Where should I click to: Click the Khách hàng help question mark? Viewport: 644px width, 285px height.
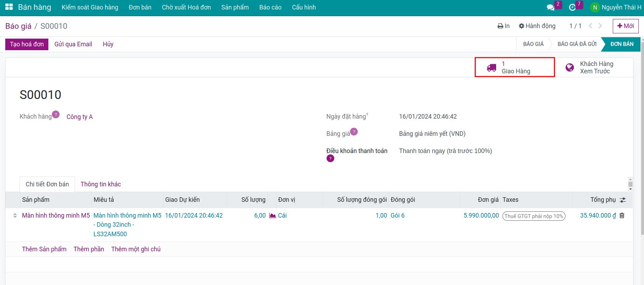coord(56,115)
